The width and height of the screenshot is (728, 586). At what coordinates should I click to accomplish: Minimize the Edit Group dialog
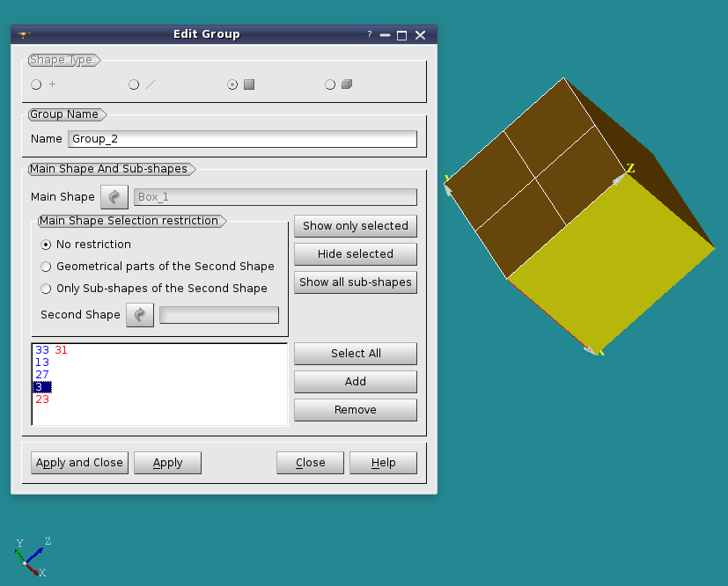click(x=385, y=35)
